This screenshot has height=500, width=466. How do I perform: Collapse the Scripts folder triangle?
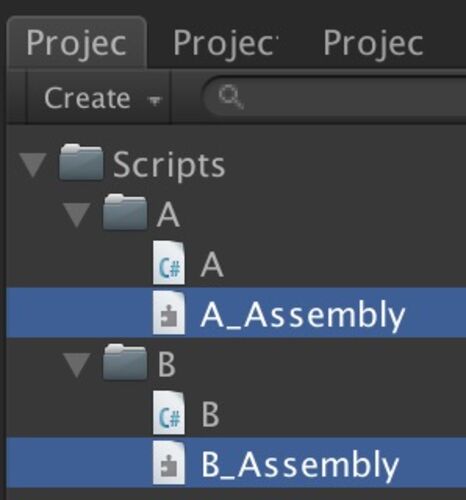33,165
